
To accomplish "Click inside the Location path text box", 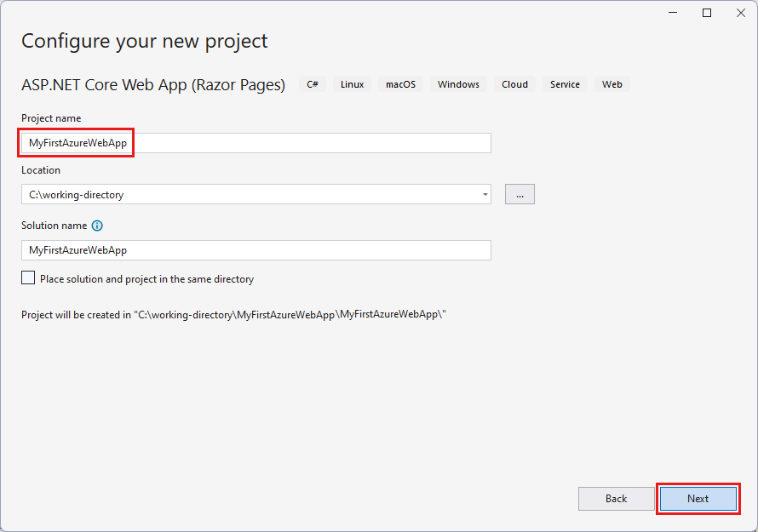I will click(247, 195).
